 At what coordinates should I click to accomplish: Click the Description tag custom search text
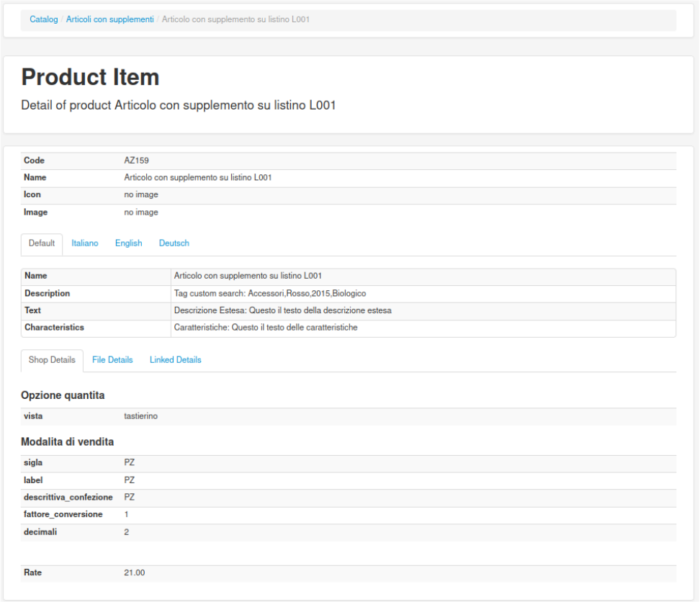(x=270, y=294)
